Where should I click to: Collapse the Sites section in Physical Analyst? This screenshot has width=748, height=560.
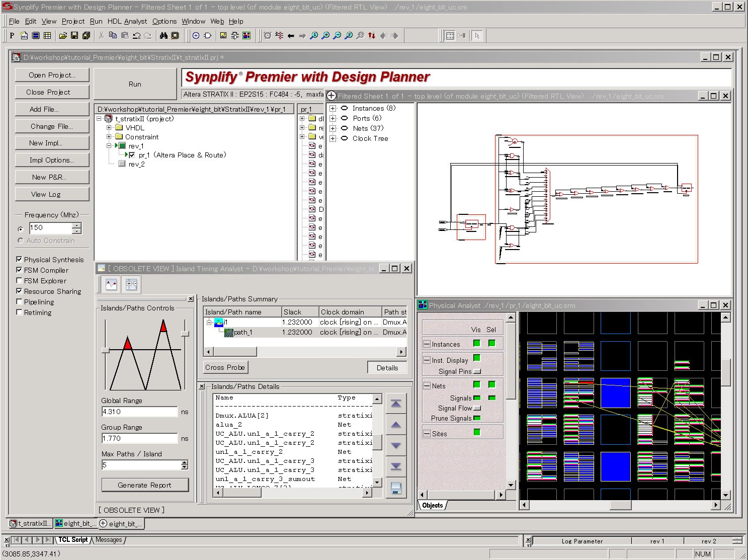pyautogui.click(x=427, y=434)
